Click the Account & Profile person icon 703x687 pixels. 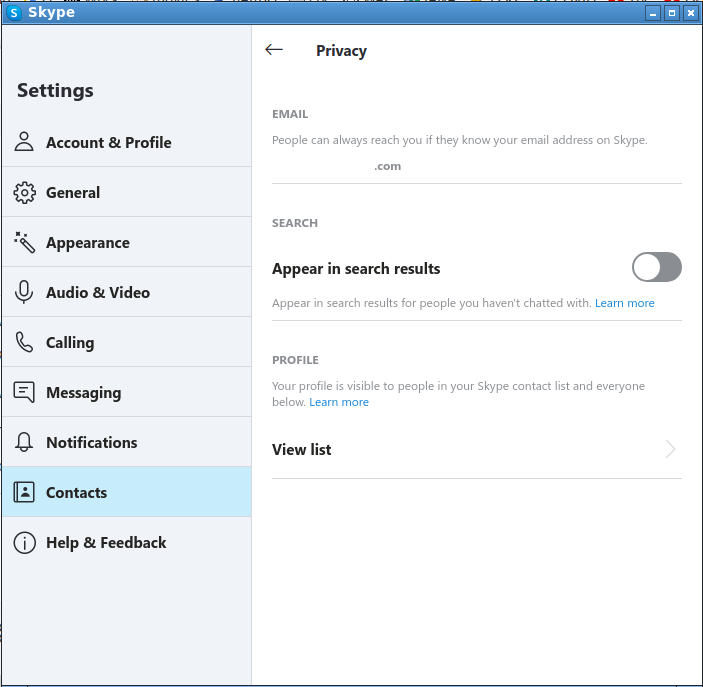point(24,142)
